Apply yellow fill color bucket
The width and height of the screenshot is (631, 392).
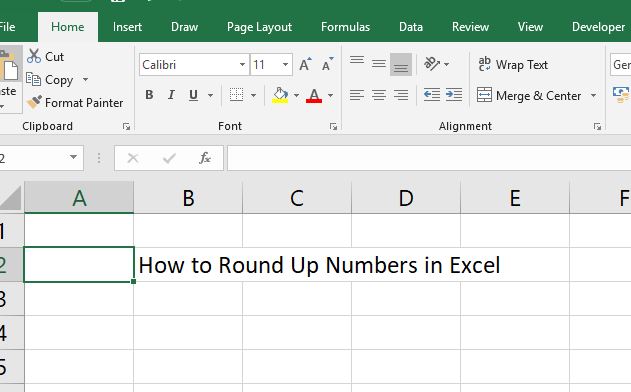click(x=280, y=95)
